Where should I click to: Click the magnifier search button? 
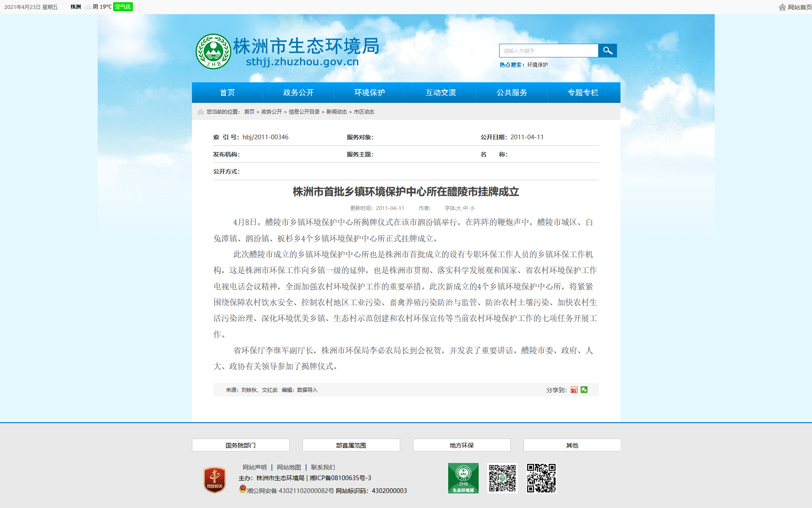pos(607,51)
